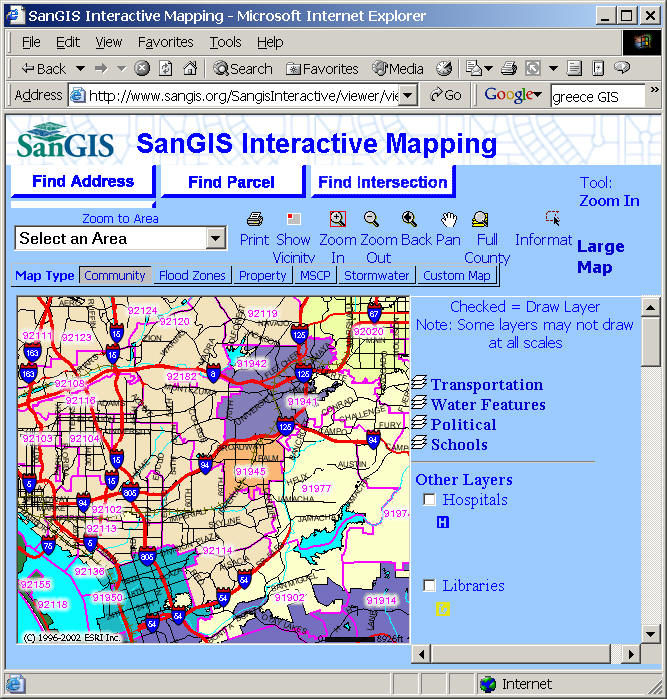Viewport: 667px width, 699px height.
Task: Open the Edit menu
Action: (68, 42)
